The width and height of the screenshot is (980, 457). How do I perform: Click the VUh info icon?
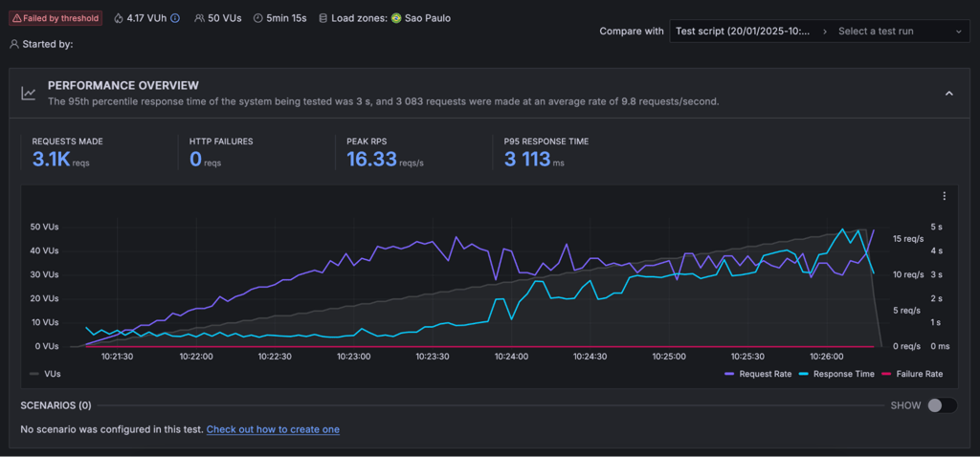tap(175, 19)
